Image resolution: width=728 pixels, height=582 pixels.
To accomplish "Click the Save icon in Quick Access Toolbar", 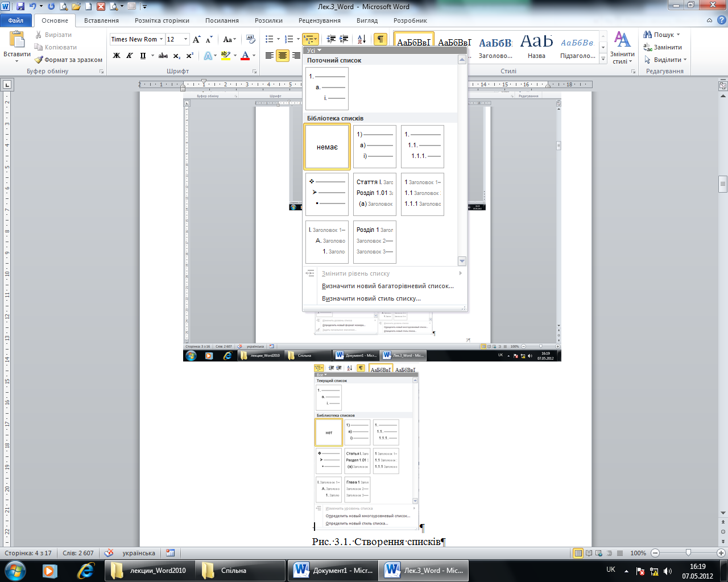I will pos(20,7).
